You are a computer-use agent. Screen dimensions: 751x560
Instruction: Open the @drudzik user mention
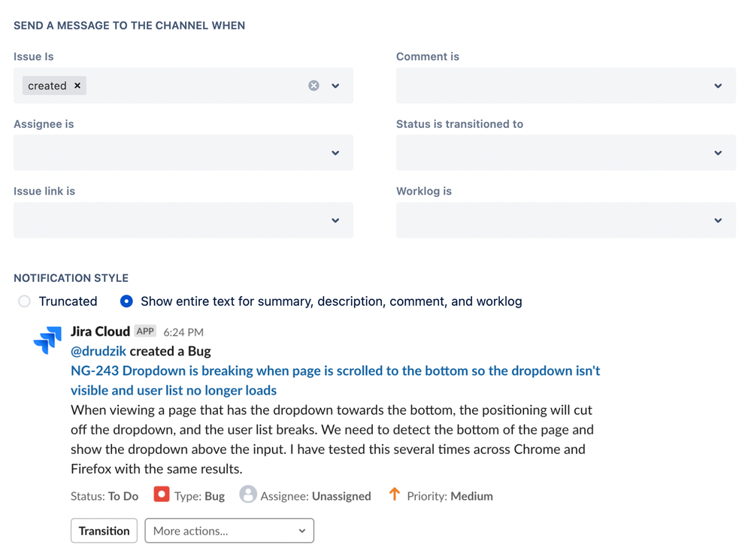click(98, 351)
